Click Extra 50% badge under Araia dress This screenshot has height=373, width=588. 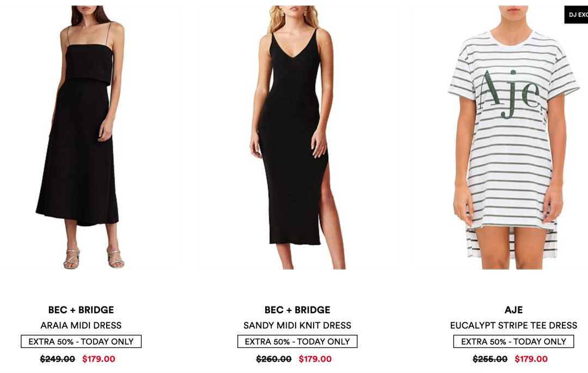click(x=81, y=341)
